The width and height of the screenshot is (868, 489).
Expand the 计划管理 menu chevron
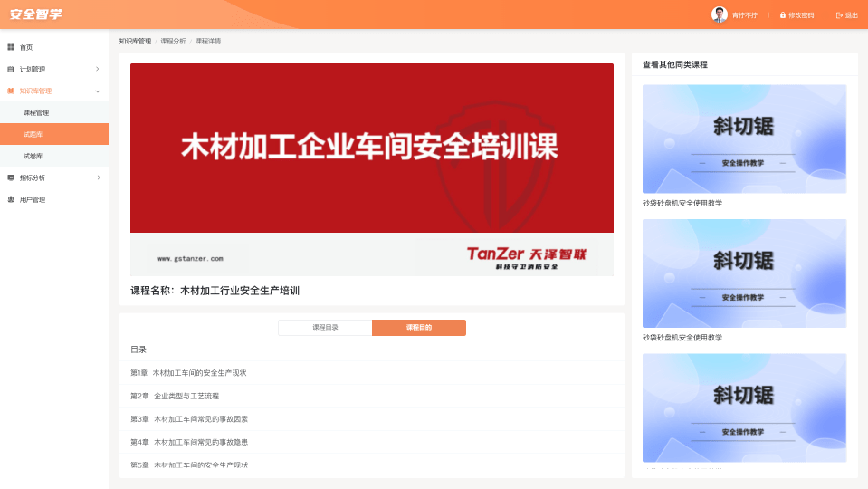[98, 69]
